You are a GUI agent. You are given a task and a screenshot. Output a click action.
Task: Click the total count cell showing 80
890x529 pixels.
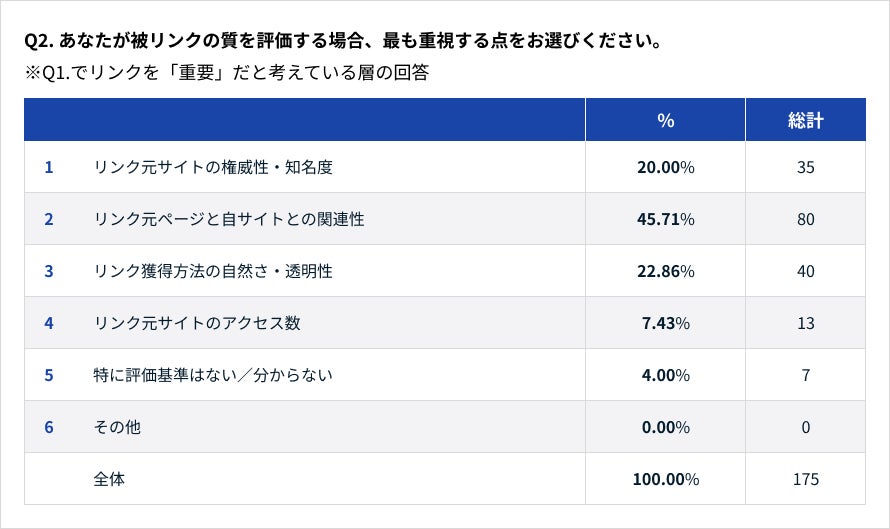click(x=805, y=219)
